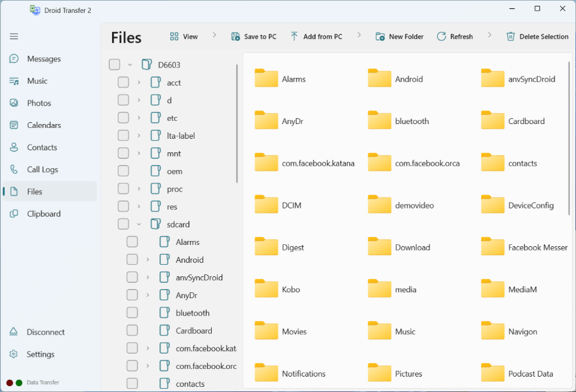
Task: Toggle the hamburger navigation menu
Action: (x=14, y=36)
